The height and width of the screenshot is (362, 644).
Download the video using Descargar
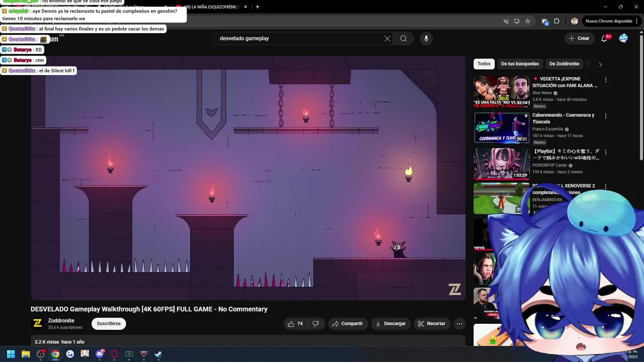390,324
